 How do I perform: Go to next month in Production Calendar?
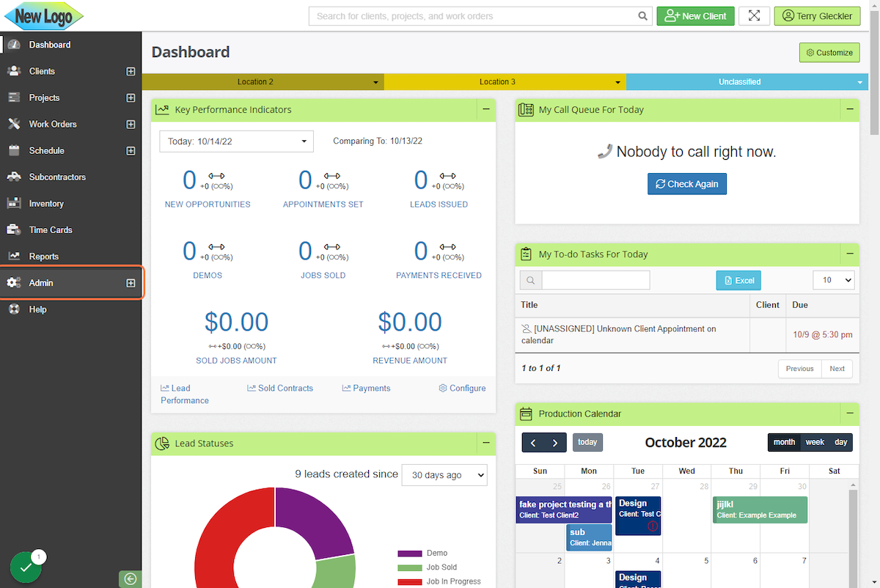555,443
